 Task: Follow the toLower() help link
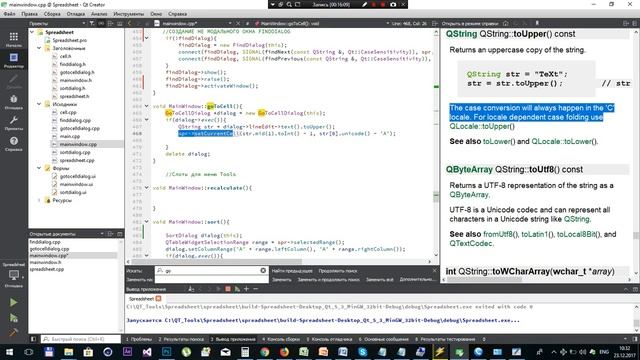pyautogui.click(x=499, y=142)
